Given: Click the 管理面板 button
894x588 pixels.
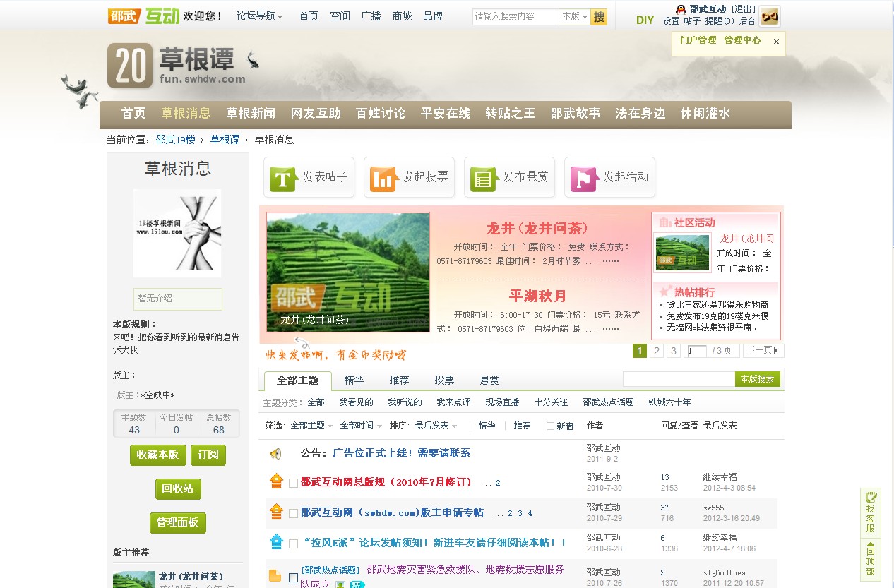Looking at the screenshot, I should pyautogui.click(x=178, y=523).
